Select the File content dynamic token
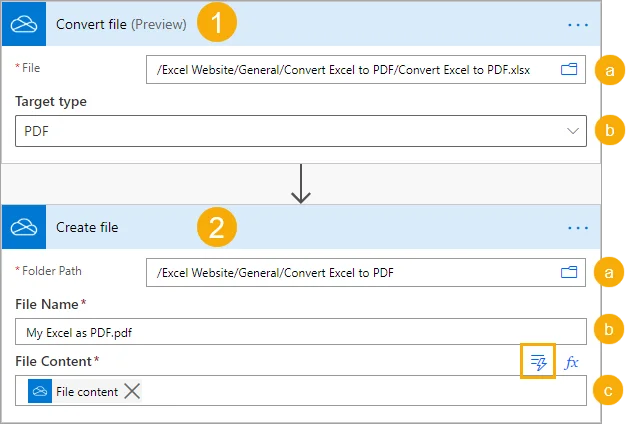This screenshot has height=424, width=626. pos(85,391)
